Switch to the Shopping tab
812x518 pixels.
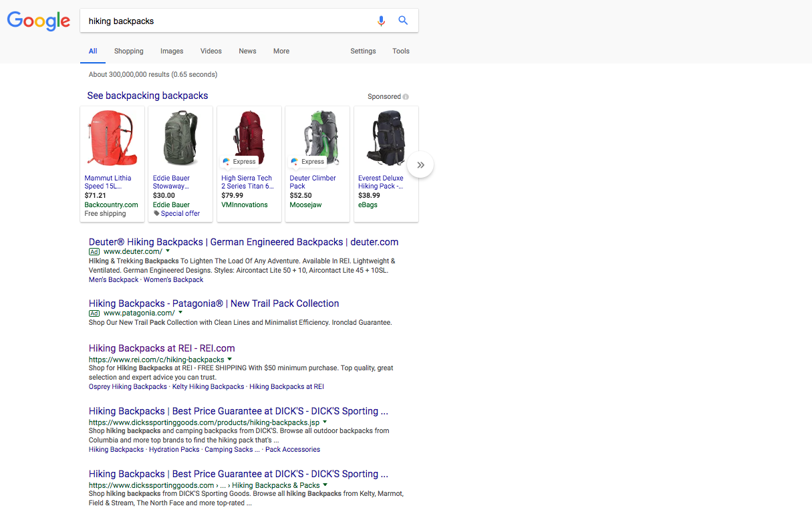[128, 51]
